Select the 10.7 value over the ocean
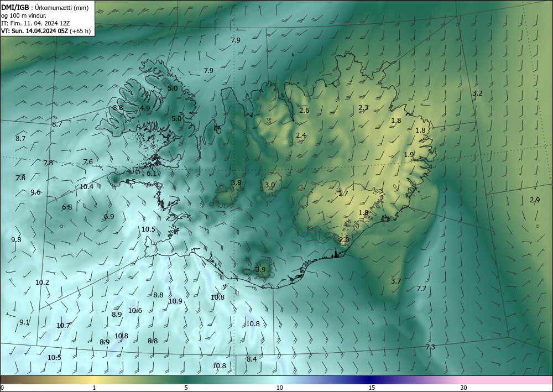553x392 pixels. click(x=63, y=325)
